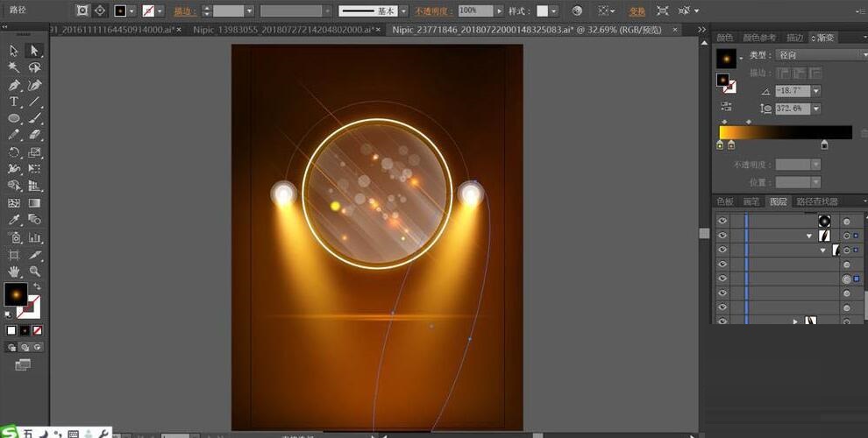Open the 不透明度 opacity link

434,11
